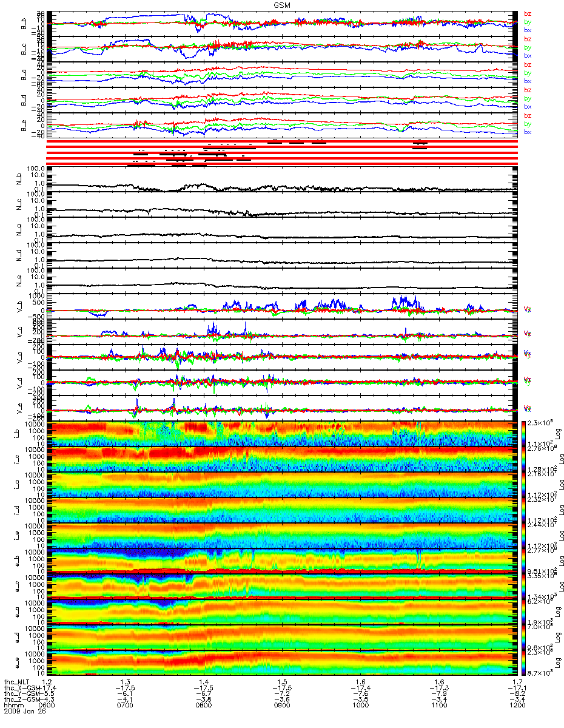Select the e_d electron spectrogram label
This screenshot has width=564, height=728.
click(16, 638)
